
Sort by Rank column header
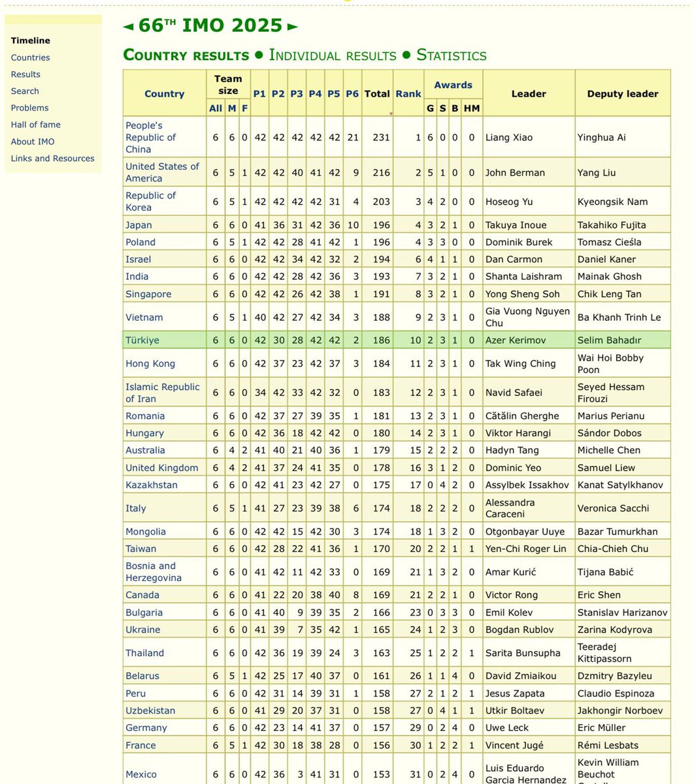[408, 93]
